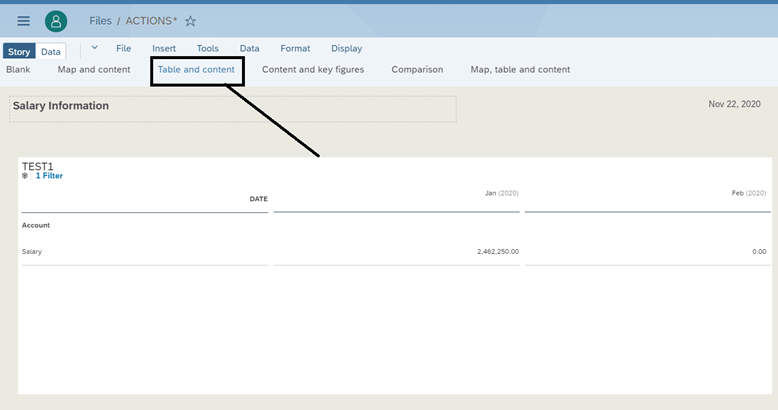Select the DATE column header
778x410 pixels.
[259, 199]
